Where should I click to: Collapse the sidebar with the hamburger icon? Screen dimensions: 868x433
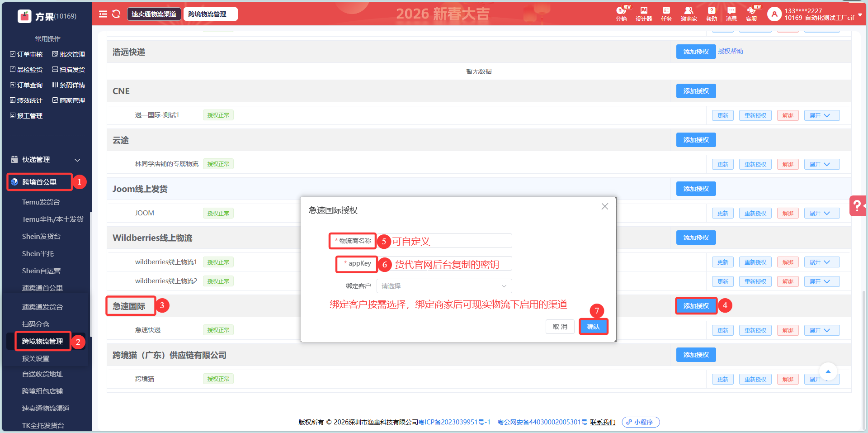[103, 14]
